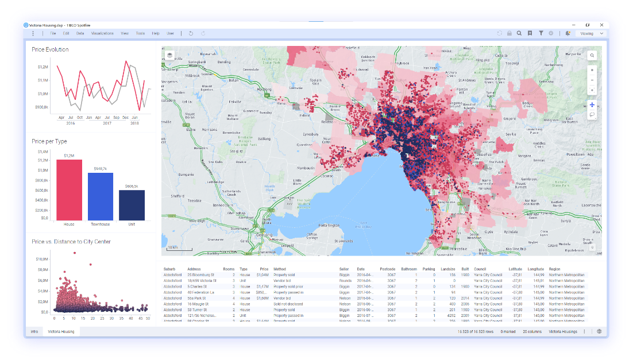Image resolution: width=633 pixels, height=364 pixels.
Task: Open the Bookmarks icon in toolbar
Action: pyautogui.click(x=530, y=33)
